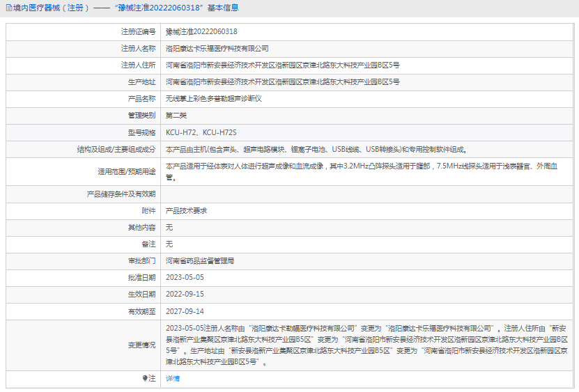Select the value 第二类
The height and width of the screenshot is (392, 579).
point(176,116)
